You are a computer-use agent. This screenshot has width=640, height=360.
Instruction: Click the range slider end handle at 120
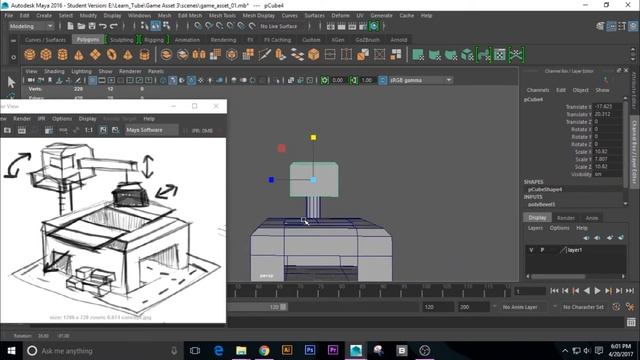coord(283,307)
